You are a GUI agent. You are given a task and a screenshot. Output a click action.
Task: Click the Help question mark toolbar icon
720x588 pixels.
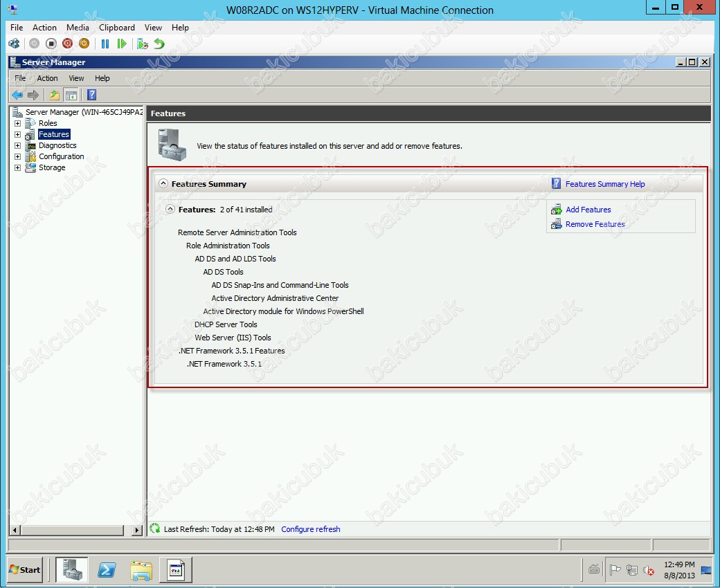coord(92,95)
